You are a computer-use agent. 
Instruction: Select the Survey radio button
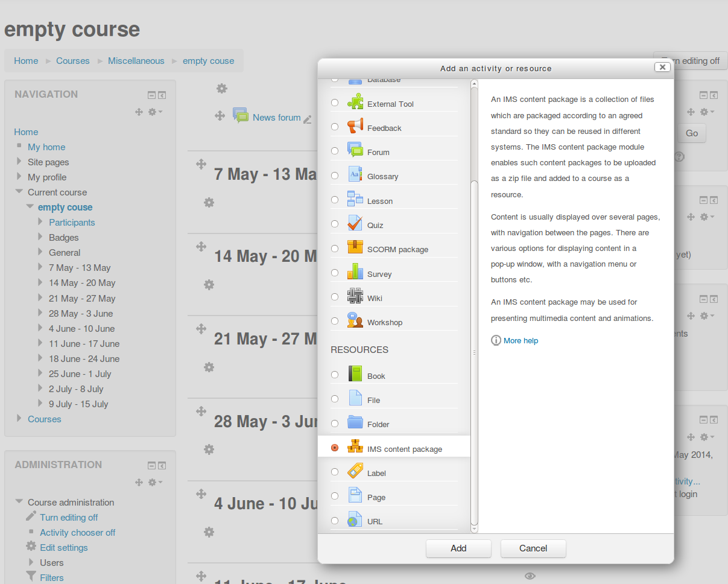pos(335,273)
